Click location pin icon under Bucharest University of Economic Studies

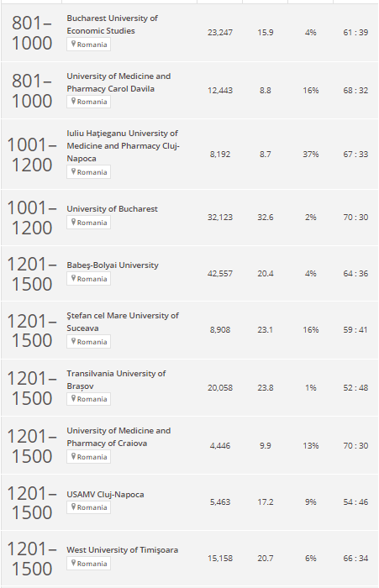point(74,44)
